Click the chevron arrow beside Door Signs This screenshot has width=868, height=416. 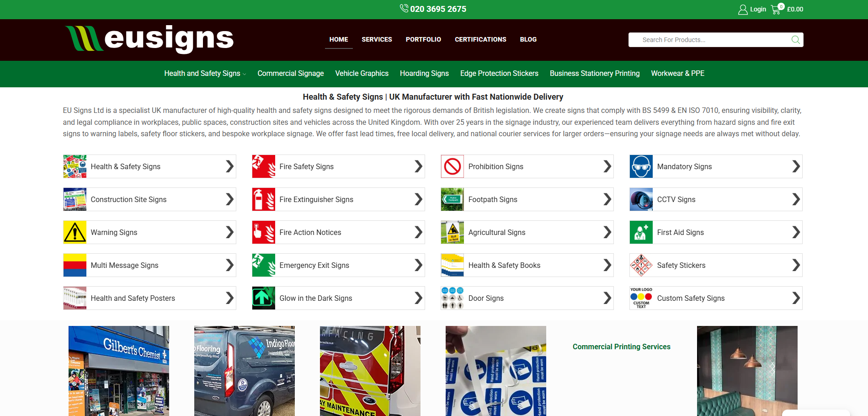click(607, 298)
